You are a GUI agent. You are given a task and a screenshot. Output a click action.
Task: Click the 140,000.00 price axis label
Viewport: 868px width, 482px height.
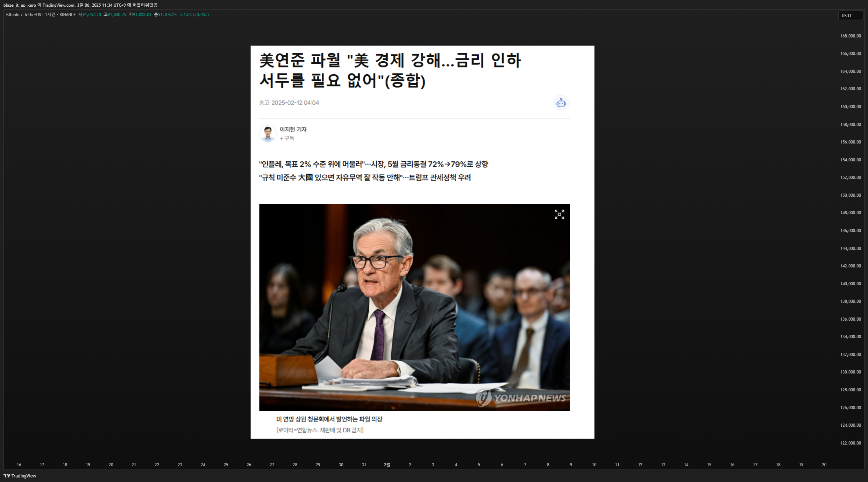pos(851,284)
